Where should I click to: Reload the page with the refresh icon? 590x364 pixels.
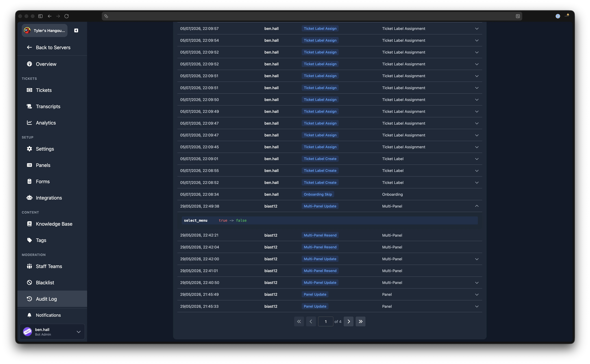(x=67, y=16)
